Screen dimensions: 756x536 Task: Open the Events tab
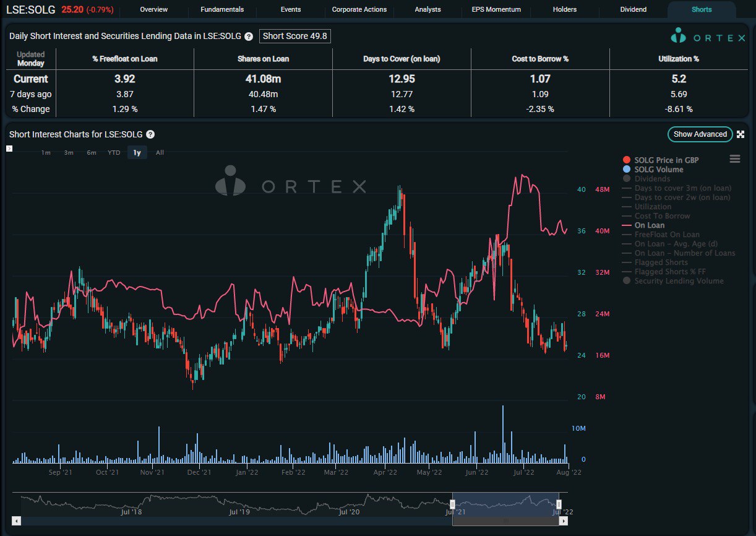(291, 9)
